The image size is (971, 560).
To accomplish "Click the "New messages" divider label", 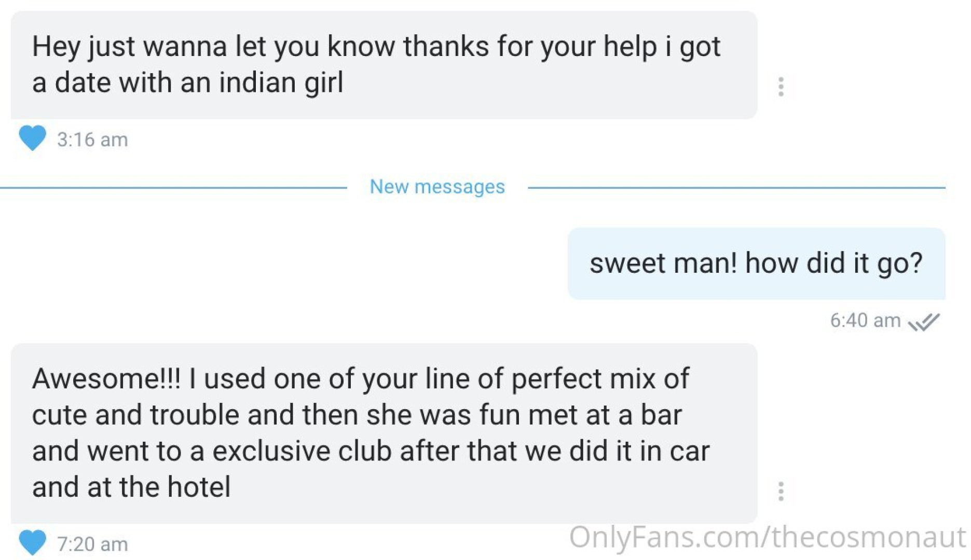I will 437,187.
